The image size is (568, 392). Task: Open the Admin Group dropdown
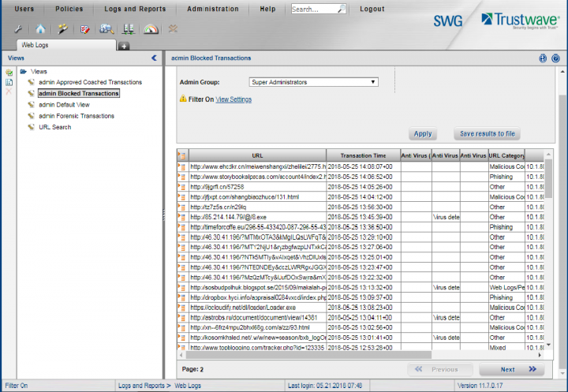point(314,82)
